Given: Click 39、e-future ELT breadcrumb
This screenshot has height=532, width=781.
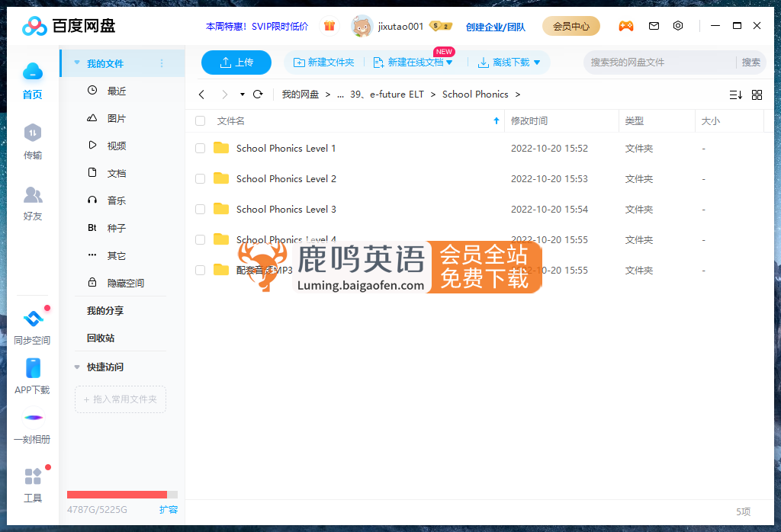Looking at the screenshot, I should pos(387,95).
